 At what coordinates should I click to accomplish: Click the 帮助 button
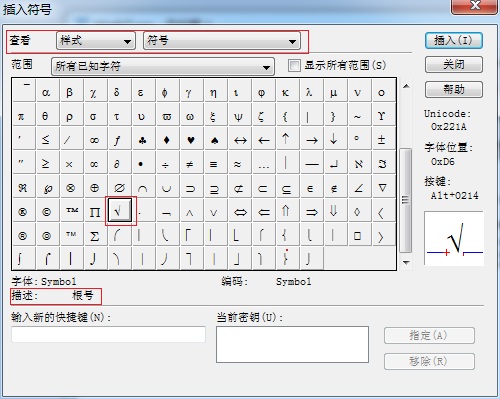tap(454, 89)
